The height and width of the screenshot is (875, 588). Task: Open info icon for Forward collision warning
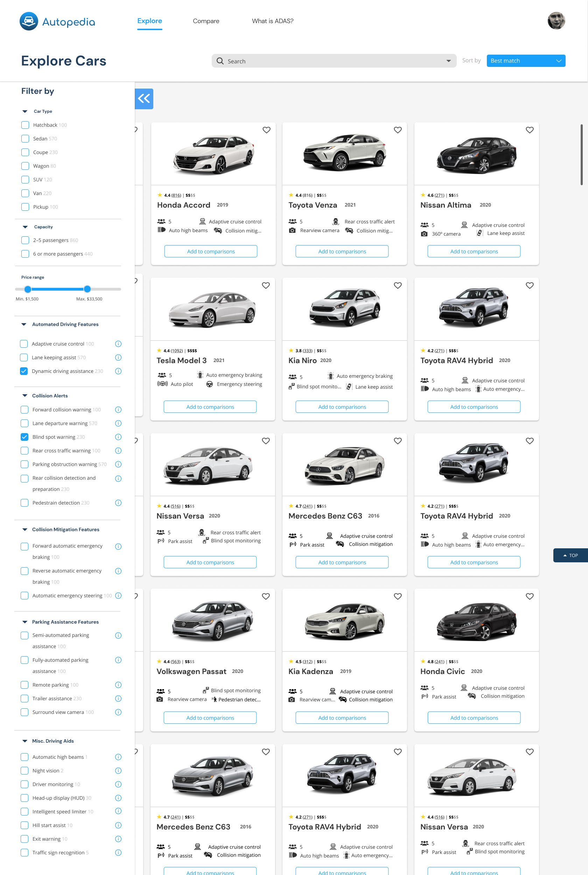(x=118, y=410)
